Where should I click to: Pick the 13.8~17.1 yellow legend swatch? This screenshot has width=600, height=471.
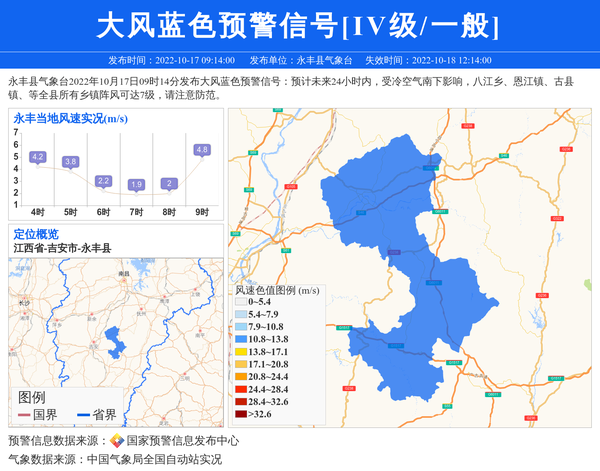(x=240, y=353)
